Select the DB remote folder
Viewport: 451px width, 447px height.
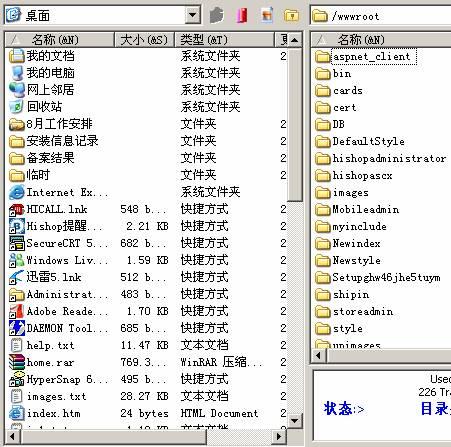pos(330,125)
